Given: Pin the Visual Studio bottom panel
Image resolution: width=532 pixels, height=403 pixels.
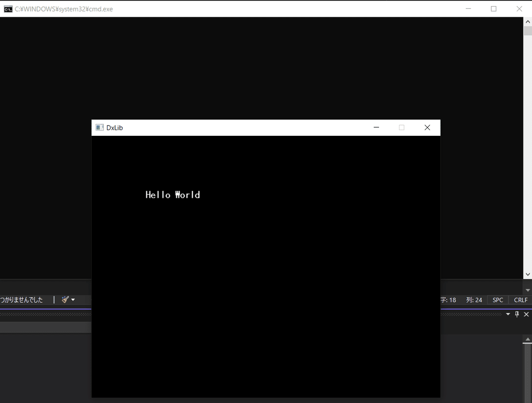Looking at the screenshot, I should point(517,314).
